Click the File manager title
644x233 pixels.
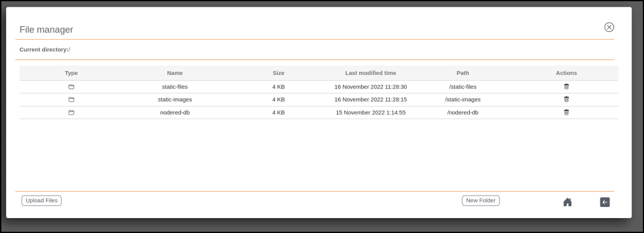tap(47, 29)
